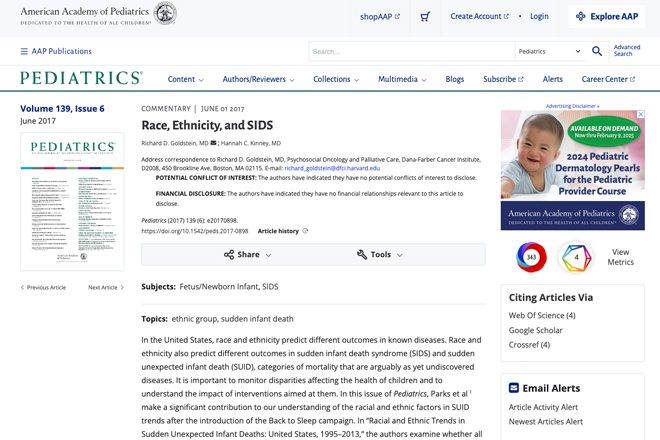This screenshot has width=660, height=440.
Task: Open the shopping cart icon
Action: (x=425, y=17)
